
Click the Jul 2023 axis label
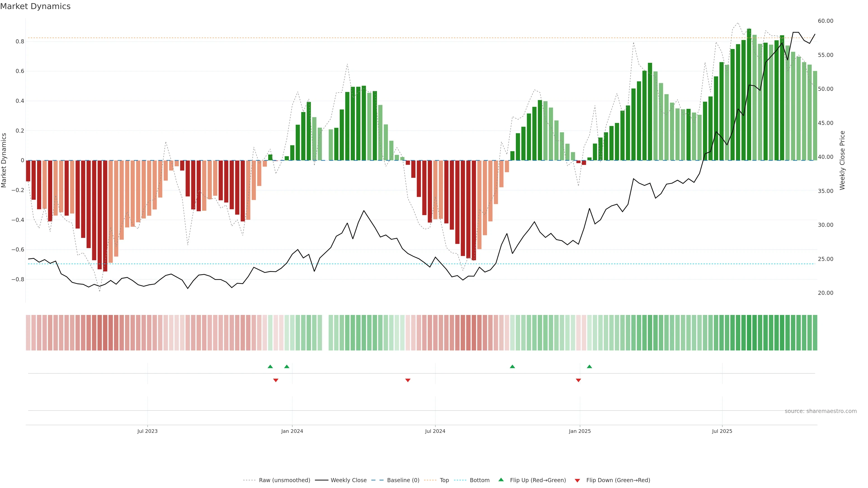pyautogui.click(x=147, y=431)
